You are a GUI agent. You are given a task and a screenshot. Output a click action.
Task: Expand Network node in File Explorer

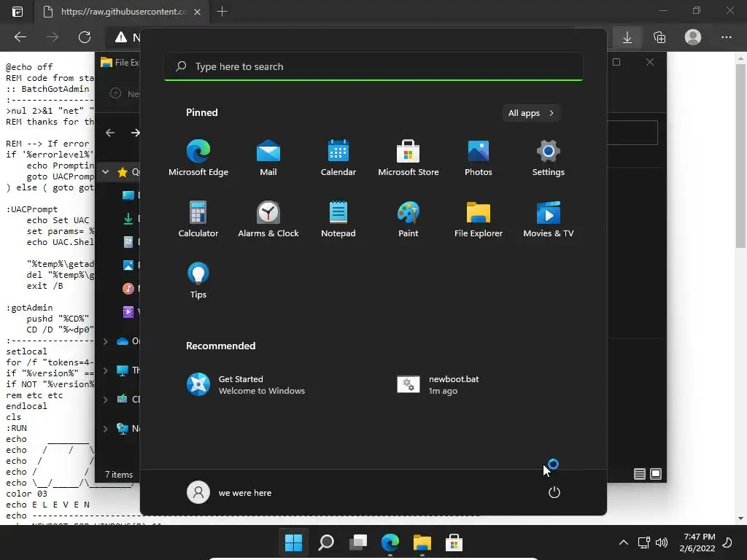coord(105,429)
